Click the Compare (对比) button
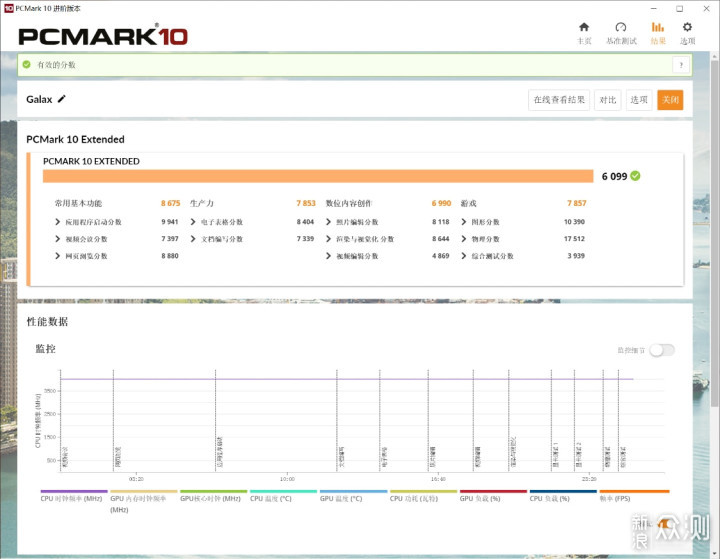Viewport: 720px width, 559px height. tap(608, 100)
